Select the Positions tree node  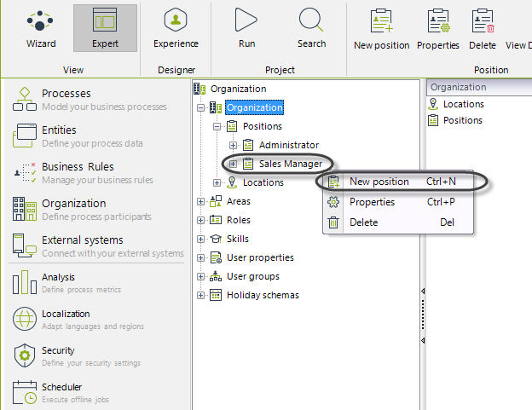point(263,126)
